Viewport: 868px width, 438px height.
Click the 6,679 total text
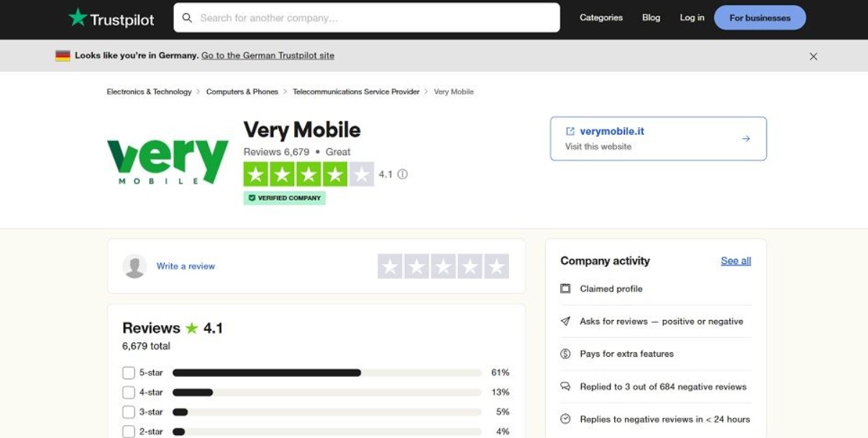[x=146, y=346]
